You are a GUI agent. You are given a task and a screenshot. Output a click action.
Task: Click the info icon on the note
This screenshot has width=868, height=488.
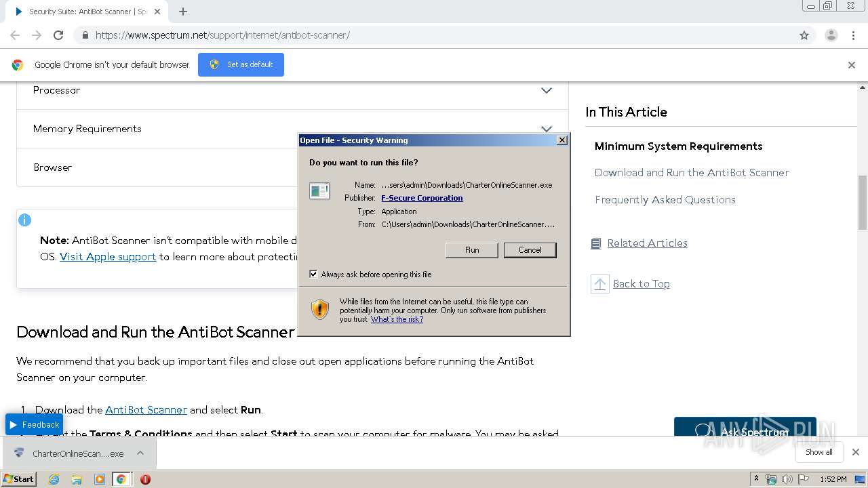(x=24, y=220)
